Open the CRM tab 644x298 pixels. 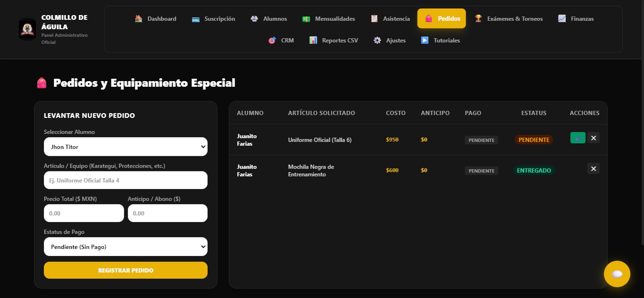tap(281, 41)
